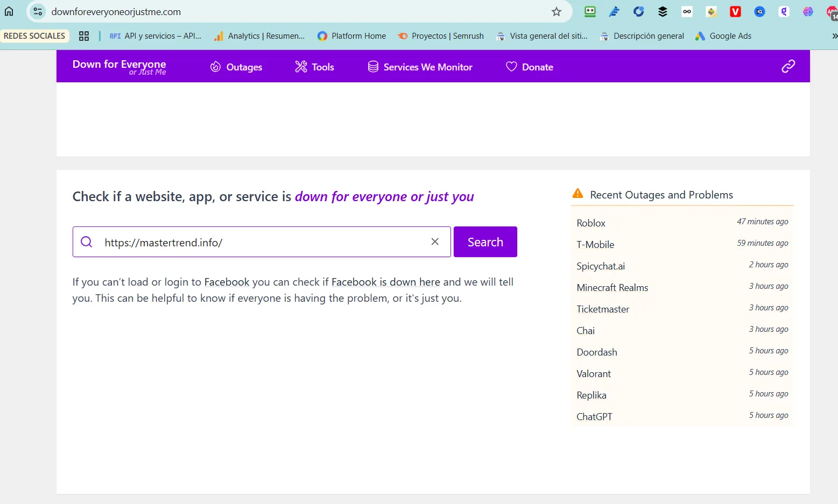Click the red V browser extension icon
Viewport: 838px width, 504px height.
pyautogui.click(x=735, y=11)
